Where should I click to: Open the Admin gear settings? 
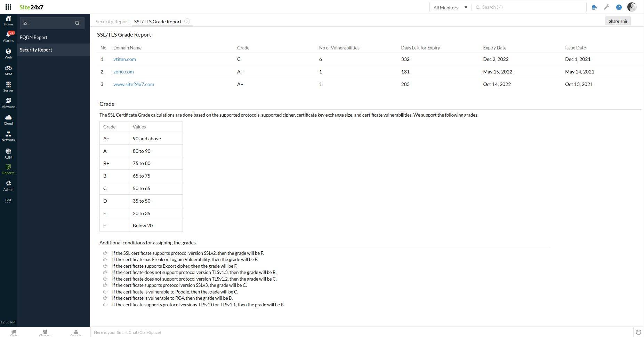click(x=8, y=186)
